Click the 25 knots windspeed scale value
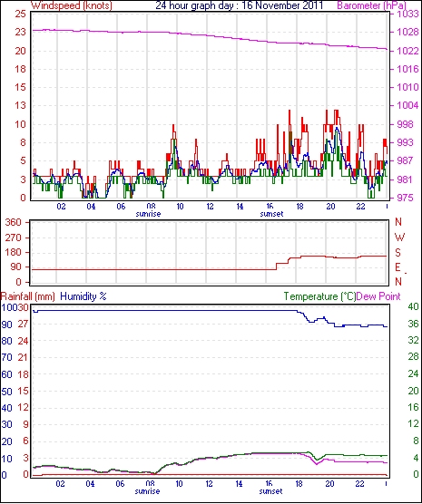 coord(20,15)
